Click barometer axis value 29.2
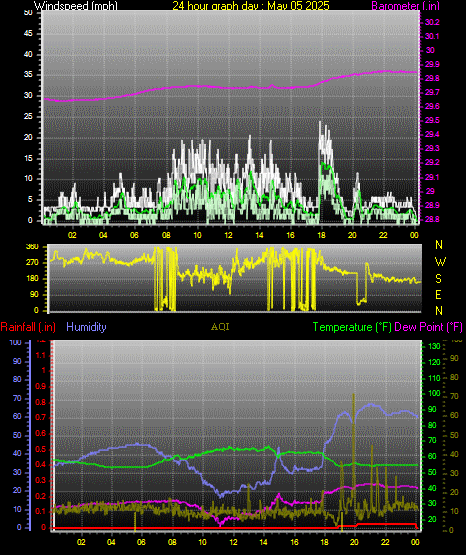466x555 pixels. pos(432,162)
